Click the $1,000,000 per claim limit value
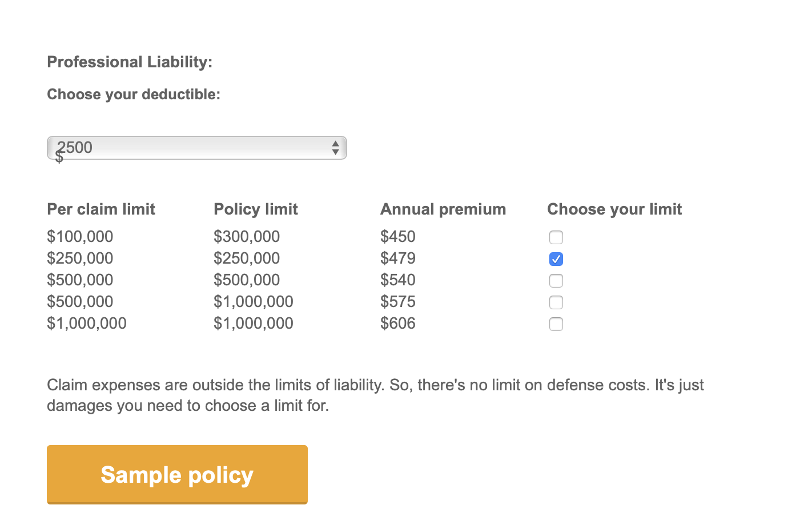Viewport: 812px width, 517px height. tap(87, 323)
